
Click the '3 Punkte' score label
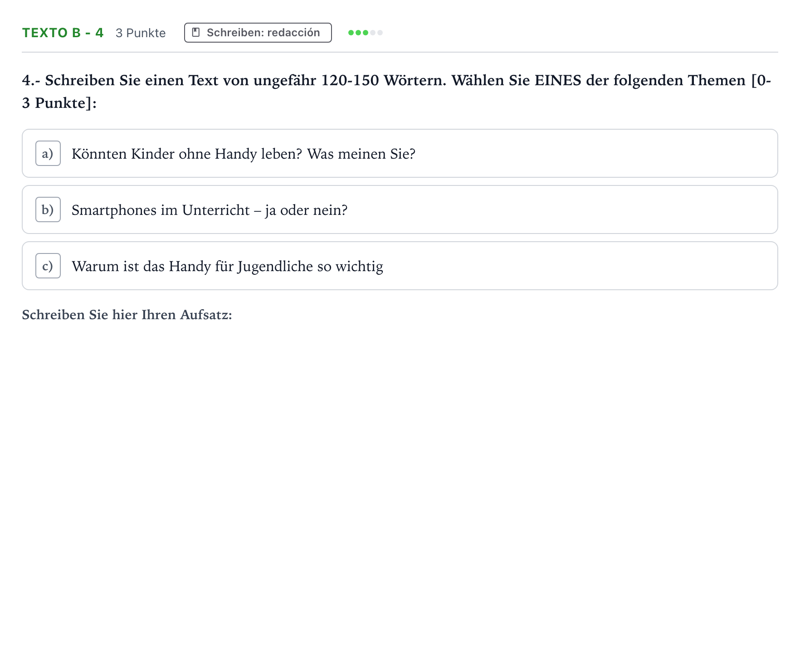tap(141, 33)
